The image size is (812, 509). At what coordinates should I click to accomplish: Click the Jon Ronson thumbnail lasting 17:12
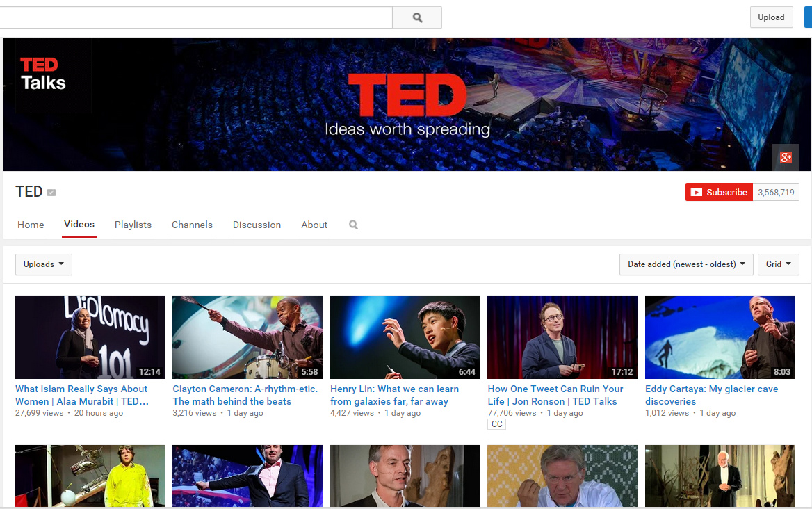pyautogui.click(x=562, y=337)
